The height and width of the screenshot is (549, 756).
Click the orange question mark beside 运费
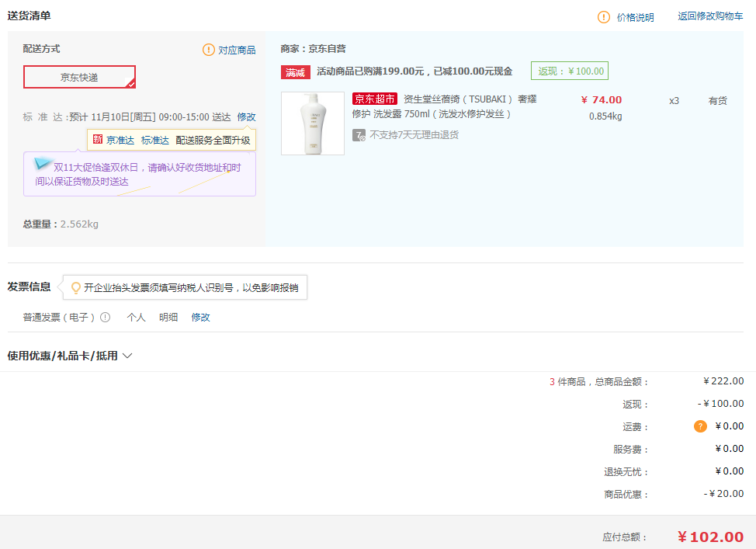[700, 426]
